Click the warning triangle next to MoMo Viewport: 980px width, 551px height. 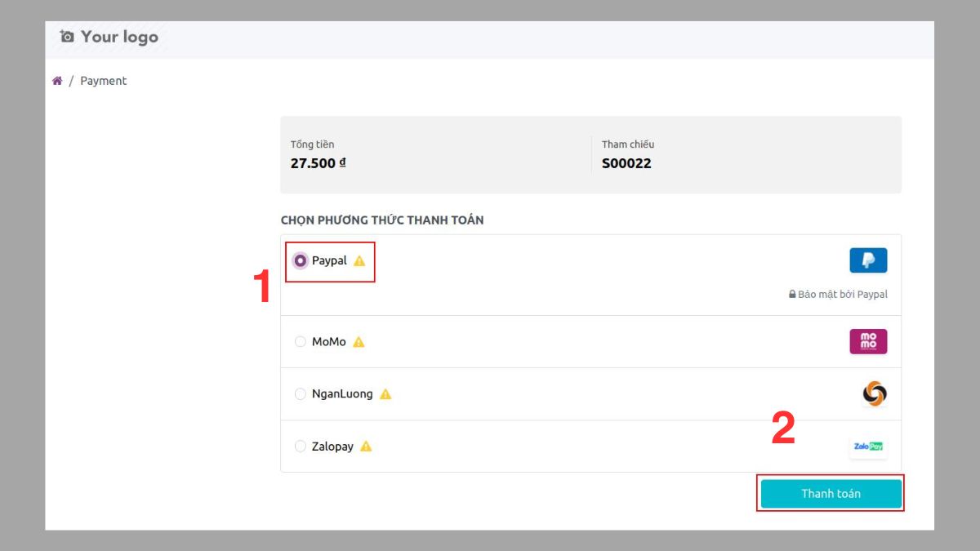tap(358, 342)
